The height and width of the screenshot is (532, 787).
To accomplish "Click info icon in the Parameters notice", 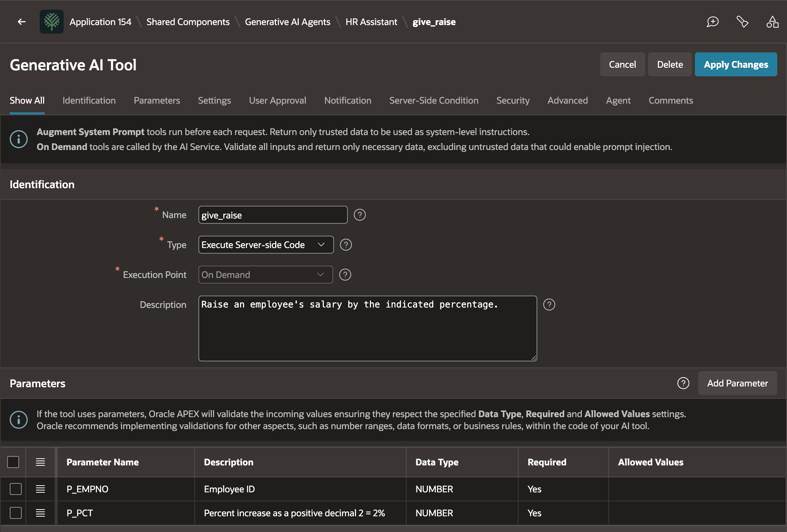I will (x=19, y=420).
